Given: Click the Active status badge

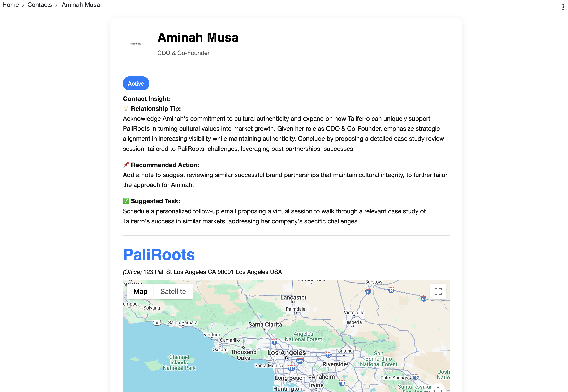Looking at the screenshot, I should pos(136,83).
